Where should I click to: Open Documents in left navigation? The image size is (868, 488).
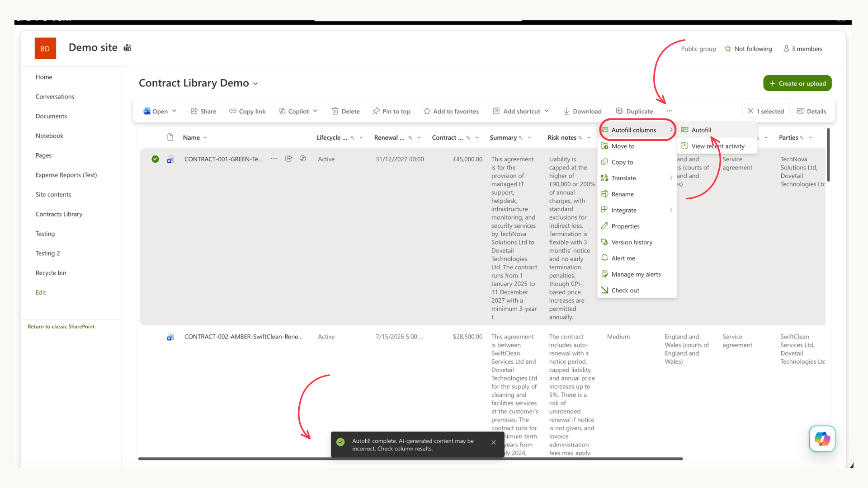[51, 116]
